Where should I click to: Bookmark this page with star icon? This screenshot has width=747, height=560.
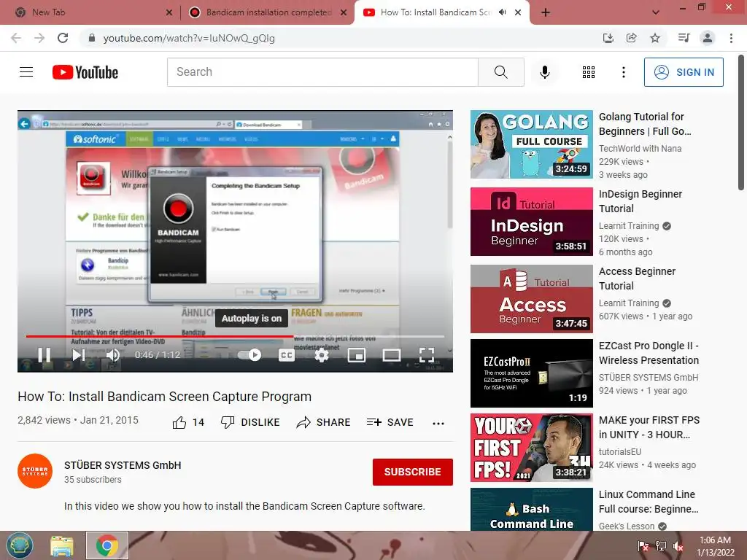pyautogui.click(x=655, y=38)
